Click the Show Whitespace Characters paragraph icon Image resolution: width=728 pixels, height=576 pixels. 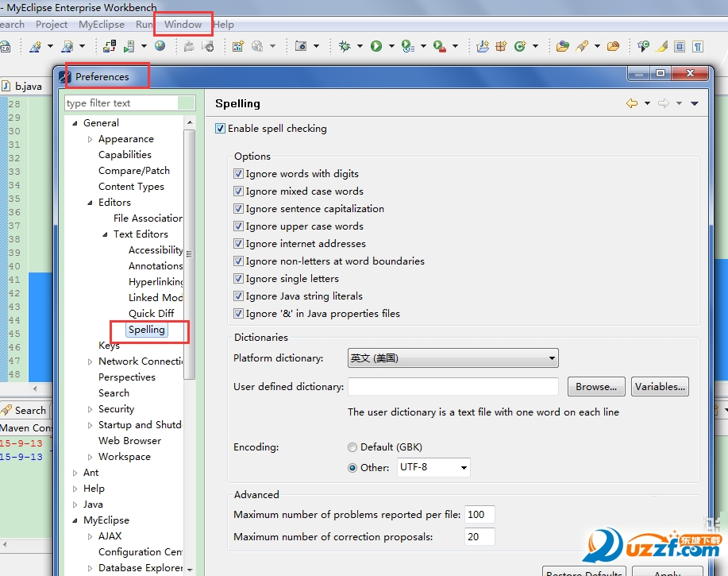(x=697, y=47)
